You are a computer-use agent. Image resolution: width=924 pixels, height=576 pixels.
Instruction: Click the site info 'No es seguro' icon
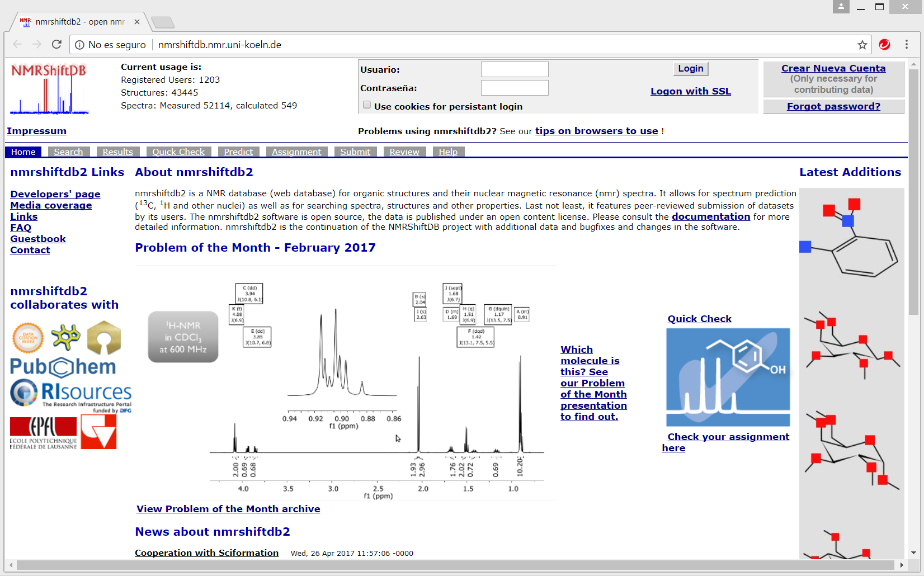(80, 45)
